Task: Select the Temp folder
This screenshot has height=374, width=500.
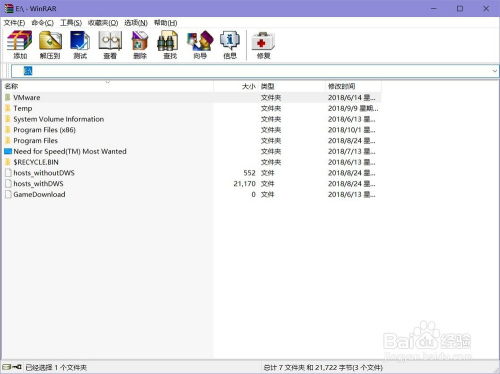Action: pos(22,108)
